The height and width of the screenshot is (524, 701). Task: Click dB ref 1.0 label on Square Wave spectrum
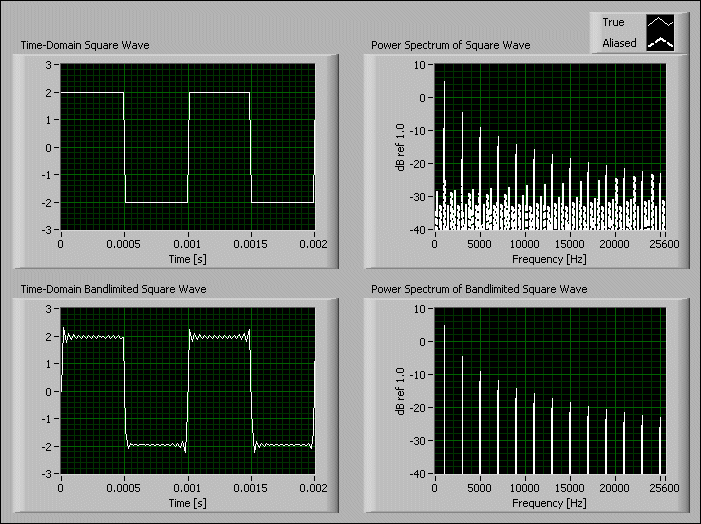tap(402, 147)
